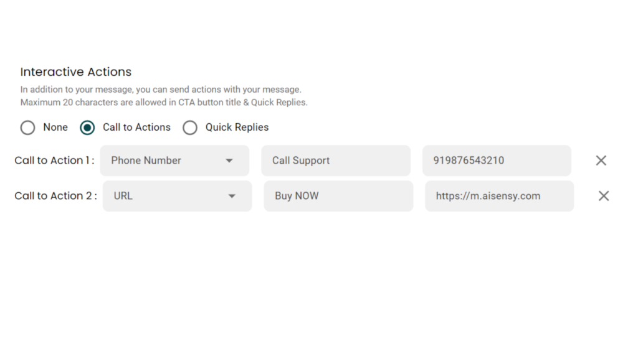Focus the Call Support button title field

tap(335, 161)
